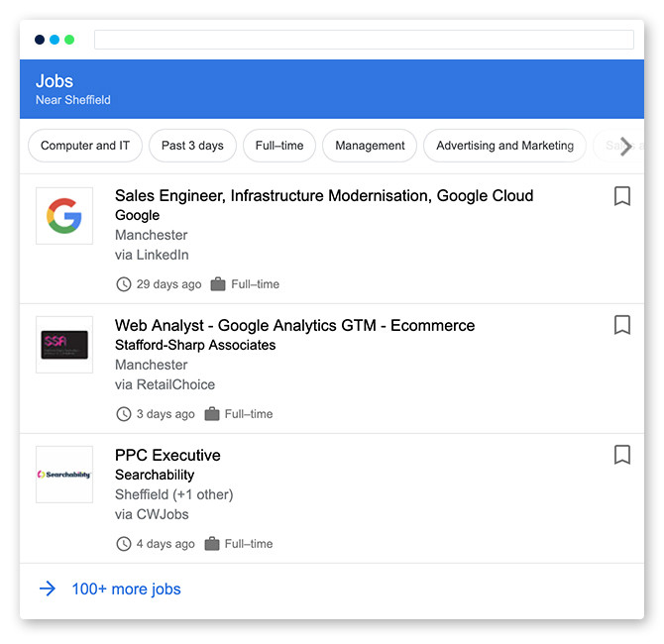Open the 100+ more jobs link

pos(126,590)
